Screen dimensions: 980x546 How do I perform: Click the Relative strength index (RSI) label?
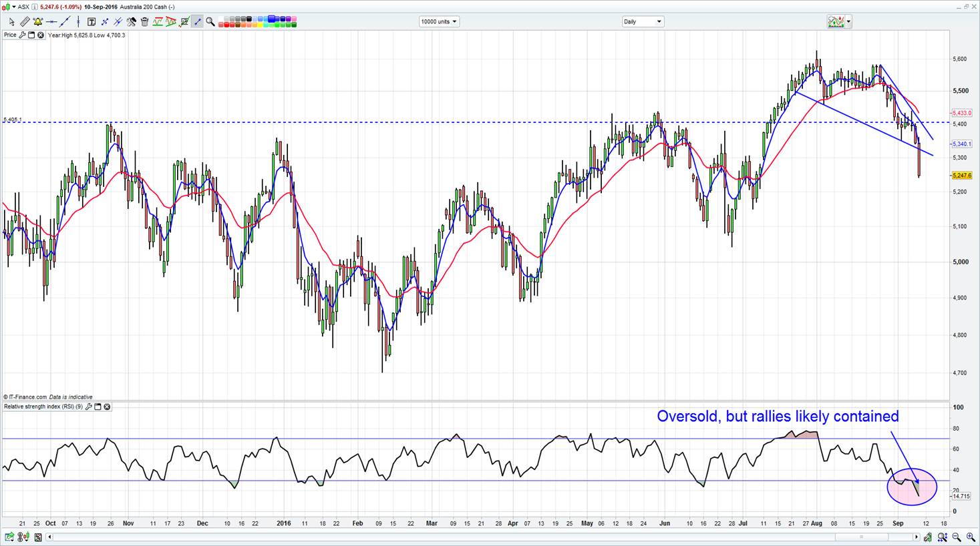click(43, 406)
